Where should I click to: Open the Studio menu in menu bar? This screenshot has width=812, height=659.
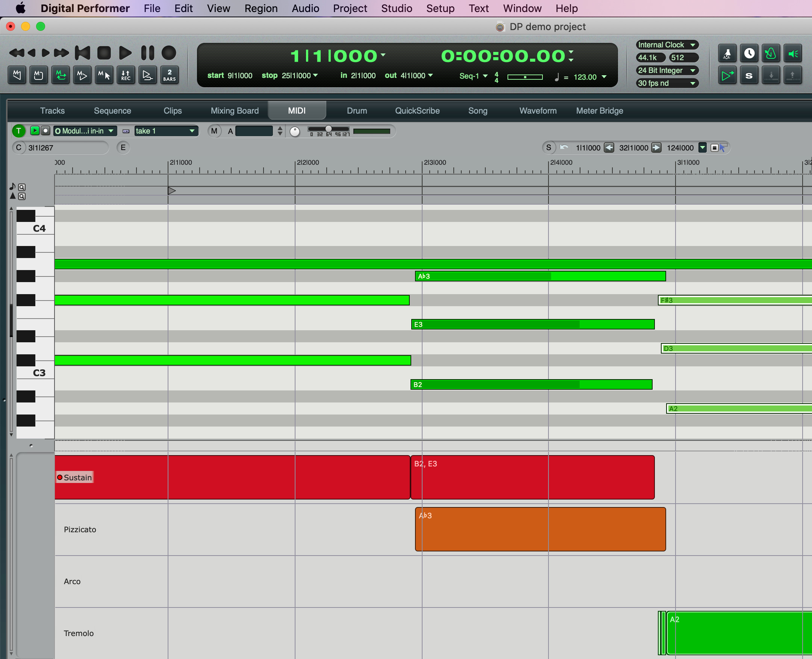coord(397,8)
